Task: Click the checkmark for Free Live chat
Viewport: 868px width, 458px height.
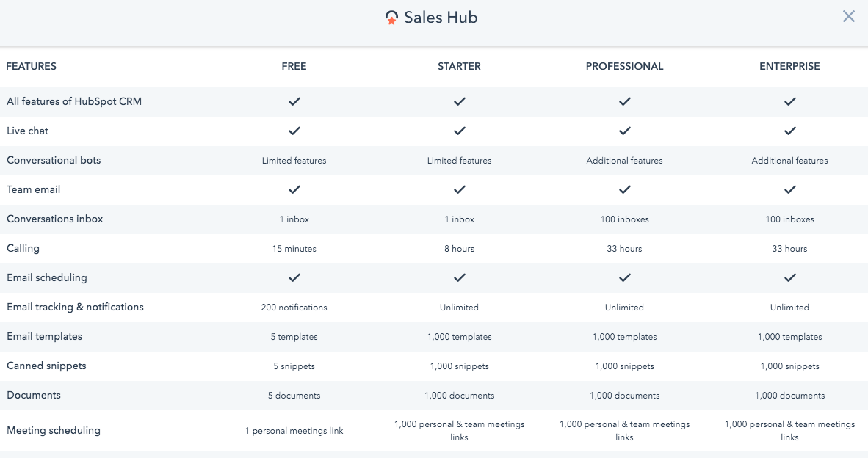Action: [294, 131]
